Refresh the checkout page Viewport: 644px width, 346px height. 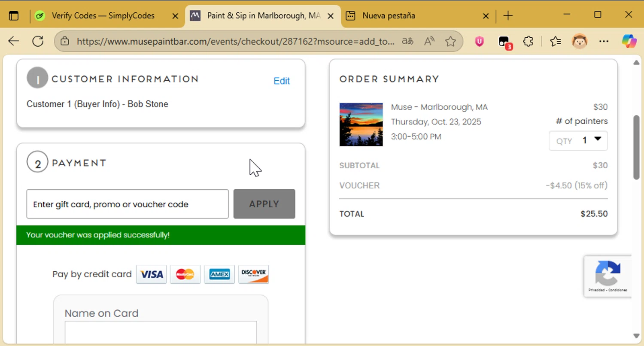pyautogui.click(x=38, y=41)
